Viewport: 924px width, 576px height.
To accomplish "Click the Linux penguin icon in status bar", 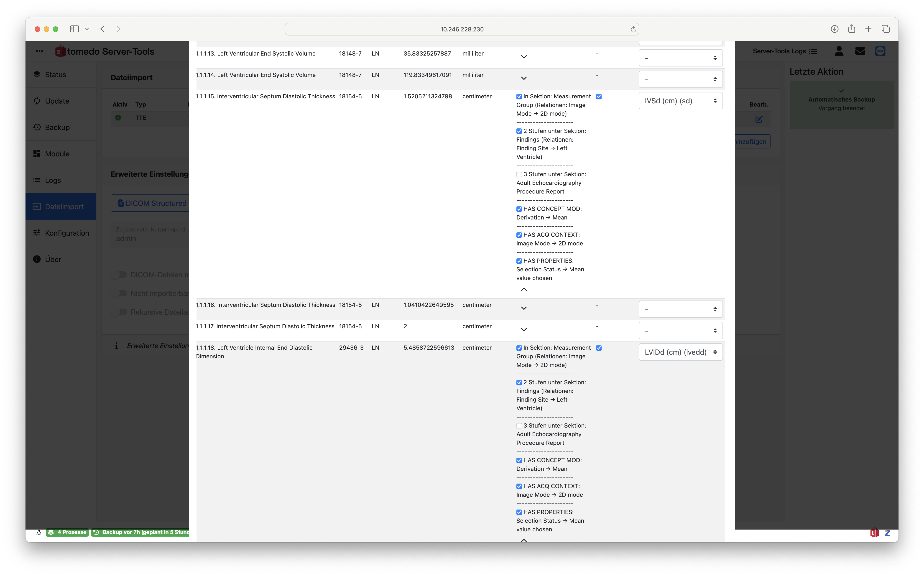I will 38,532.
